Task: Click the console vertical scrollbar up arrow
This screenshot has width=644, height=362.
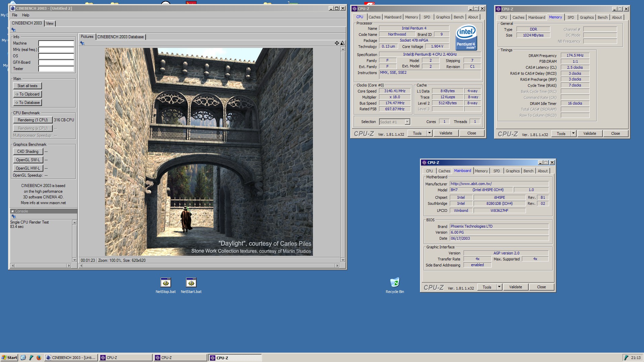Action: tap(74, 223)
